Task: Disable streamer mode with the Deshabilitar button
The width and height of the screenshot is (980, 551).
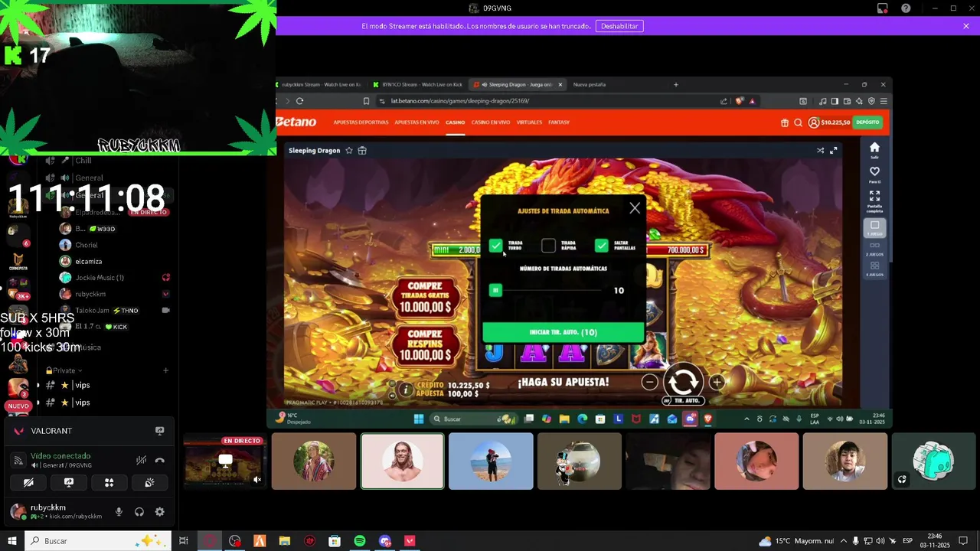Action: point(619,26)
